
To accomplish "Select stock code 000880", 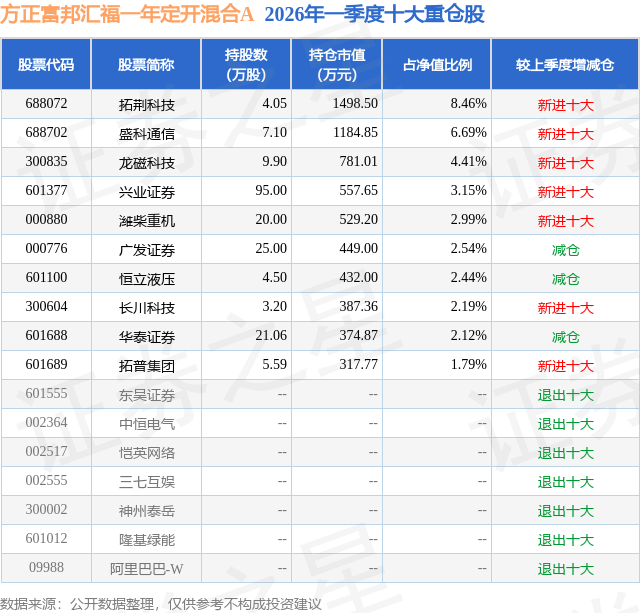I will click(46, 220).
